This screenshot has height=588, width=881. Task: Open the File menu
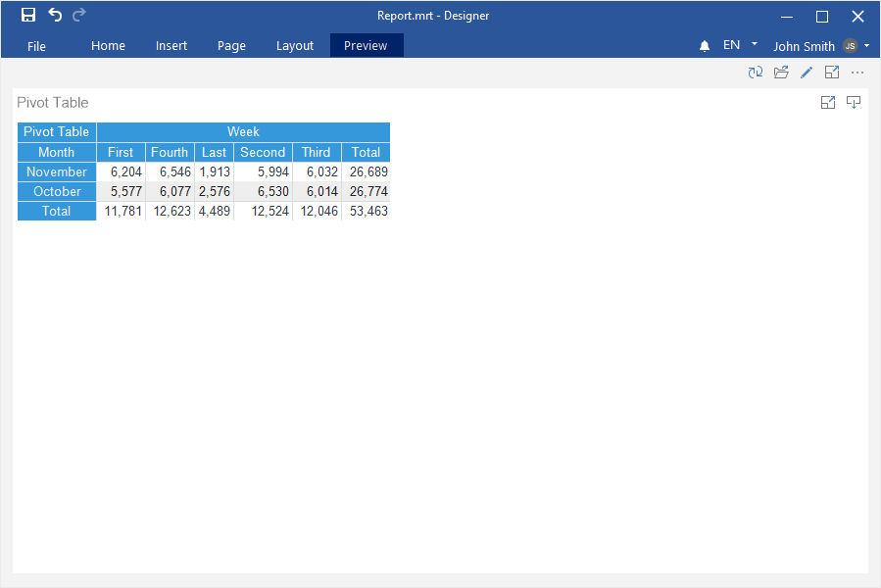[x=37, y=46]
